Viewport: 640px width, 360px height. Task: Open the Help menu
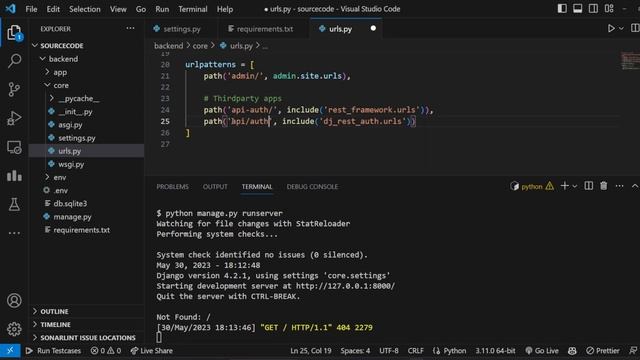click(225, 9)
